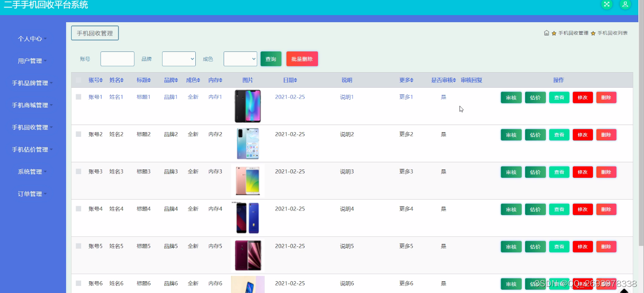The width and height of the screenshot is (644, 293).
Task: Open the 品牌 filter dropdown
Action: (x=179, y=59)
